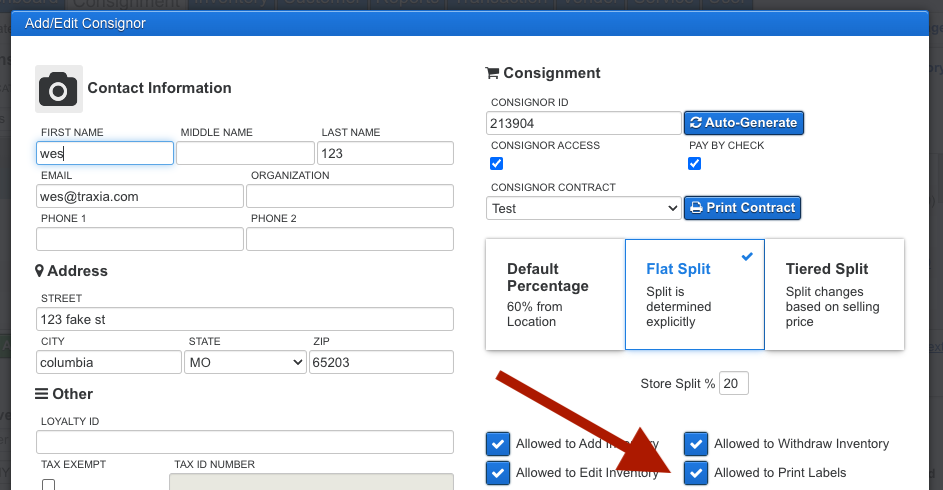Toggle Allowed to Edit Inventory checkbox
This screenshot has height=490, width=943.
(498, 472)
